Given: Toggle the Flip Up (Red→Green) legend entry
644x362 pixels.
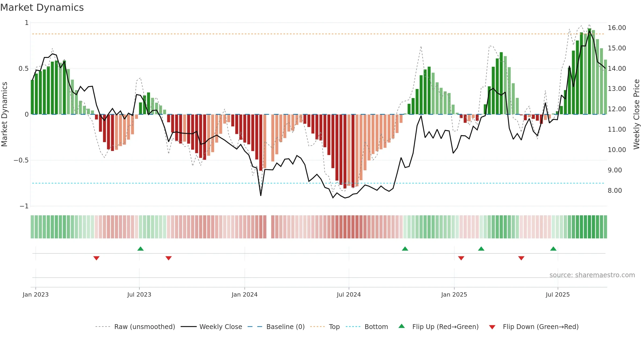Looking at the screenshot, I should [x=438, y=327].
